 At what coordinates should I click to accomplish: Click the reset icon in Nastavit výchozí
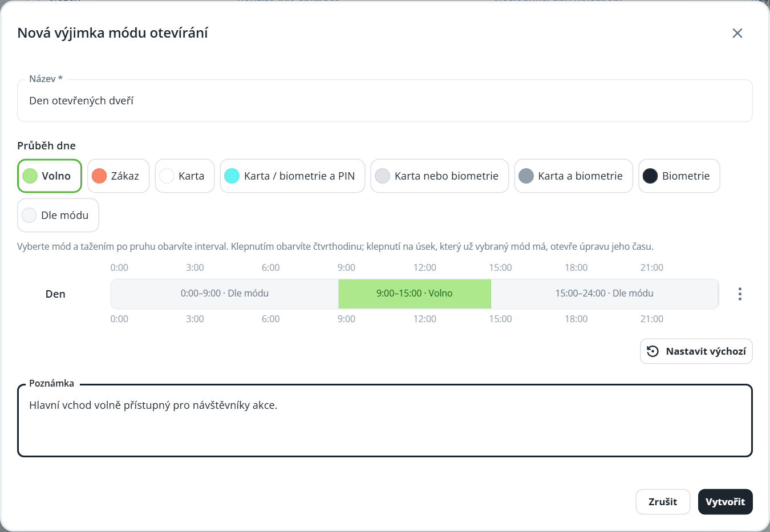click(653, 351)
